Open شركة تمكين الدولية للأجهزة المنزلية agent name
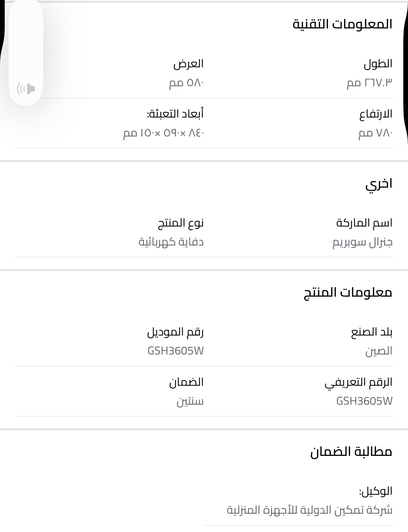This screenshot has height=532, width=408. [309, 510]
